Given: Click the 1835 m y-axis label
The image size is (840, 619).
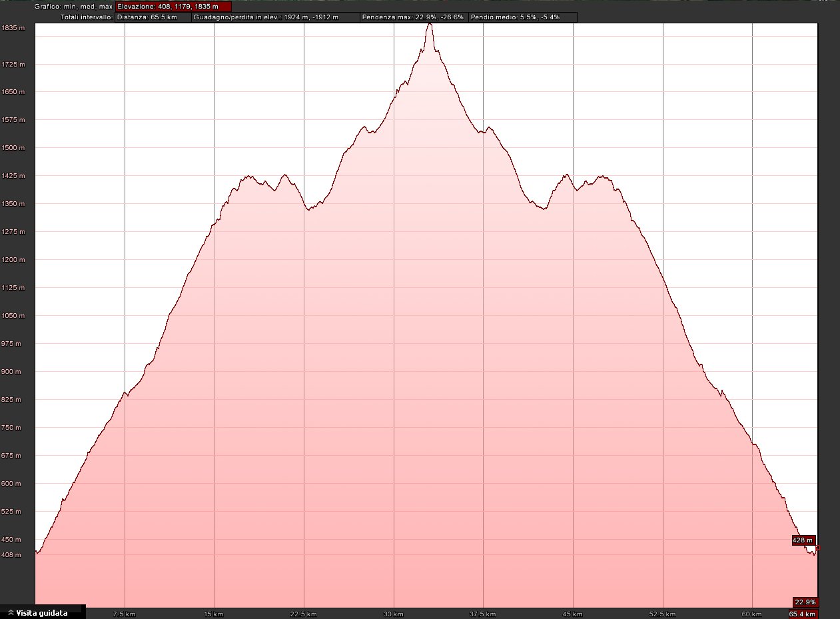Looking at the screenshot, I should click(x=13, y=28).
